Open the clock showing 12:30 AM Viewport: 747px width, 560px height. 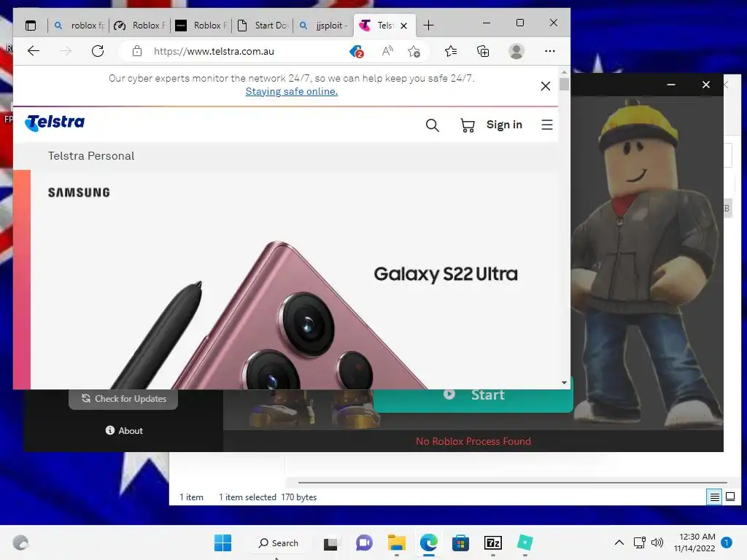[694, 542]
